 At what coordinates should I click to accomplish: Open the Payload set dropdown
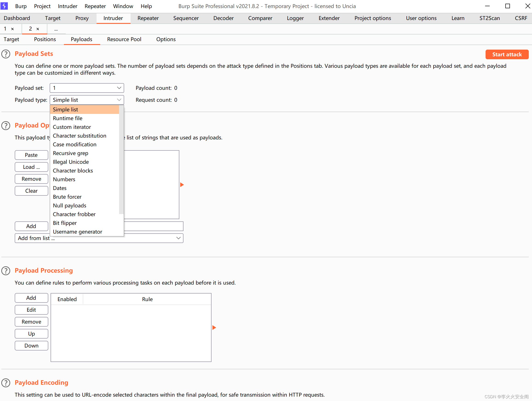[87, 88]
